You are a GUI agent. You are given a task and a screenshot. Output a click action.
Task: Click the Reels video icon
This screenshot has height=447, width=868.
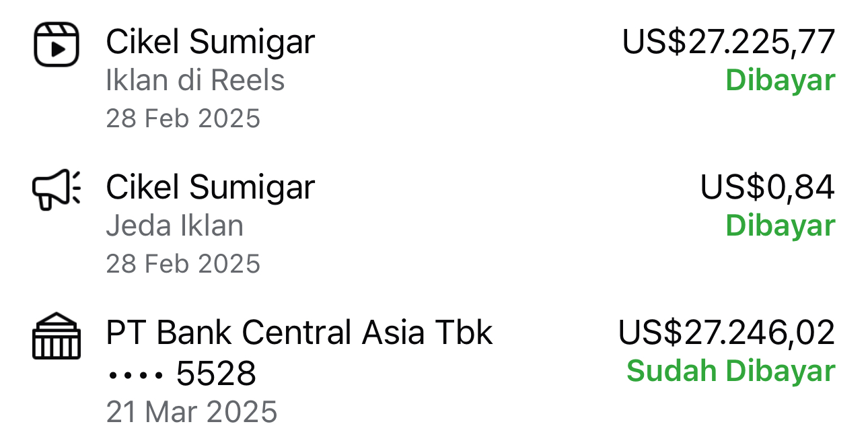pos(57,44)
